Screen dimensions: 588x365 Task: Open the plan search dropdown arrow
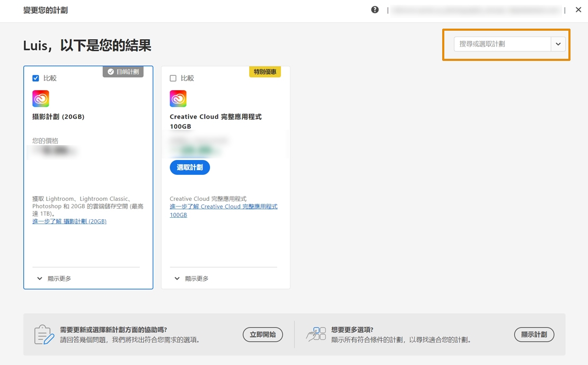click(x=558, y=44)
